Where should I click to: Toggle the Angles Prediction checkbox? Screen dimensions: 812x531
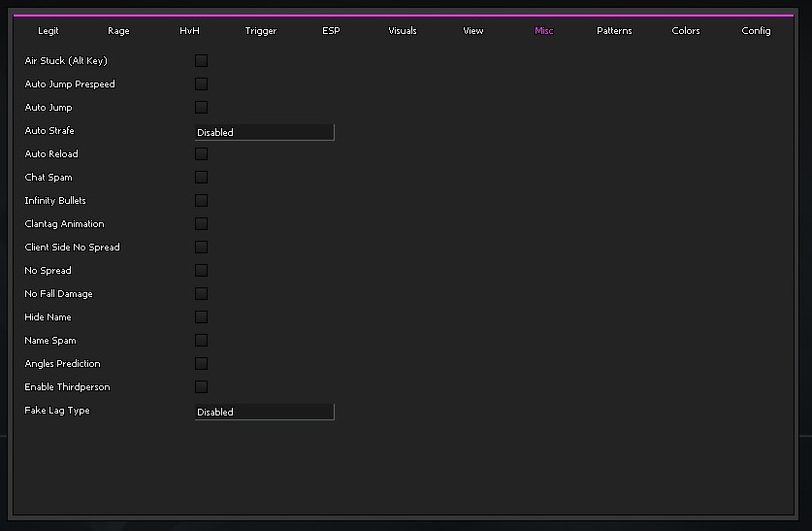click(201, 364)
